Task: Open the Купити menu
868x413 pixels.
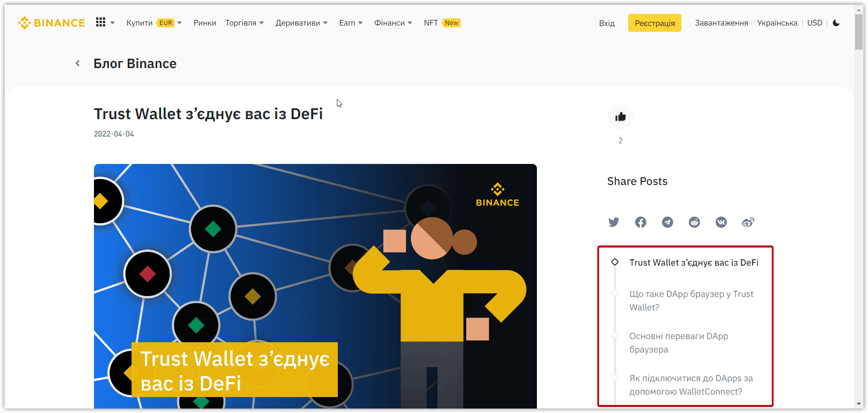Action: click(140, 23)
